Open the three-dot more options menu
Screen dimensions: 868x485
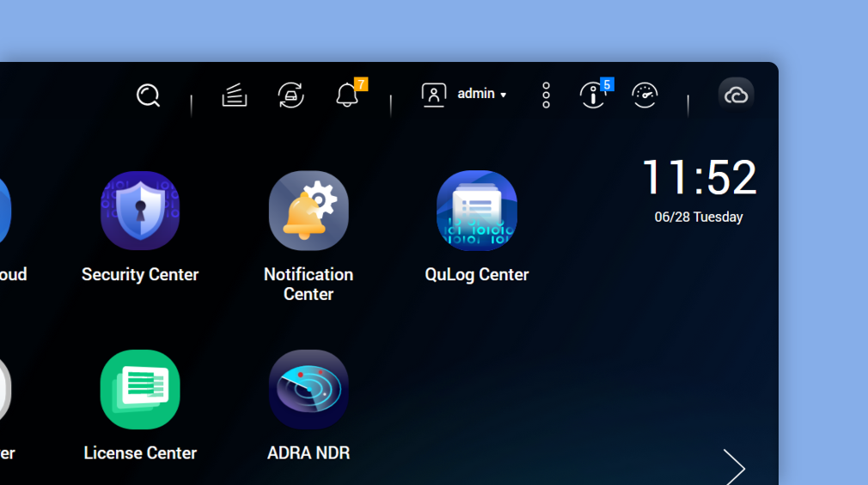pos(546,95)
